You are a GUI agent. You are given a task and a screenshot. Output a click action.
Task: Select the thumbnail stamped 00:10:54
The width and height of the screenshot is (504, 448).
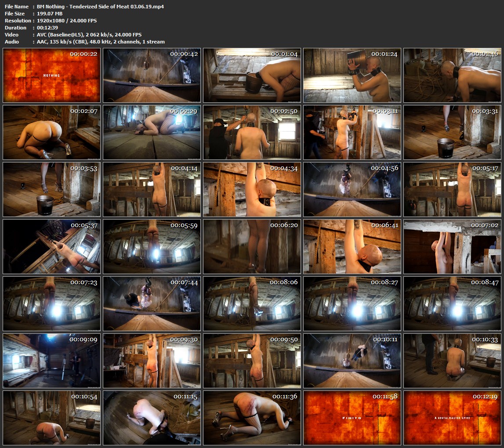51,418
